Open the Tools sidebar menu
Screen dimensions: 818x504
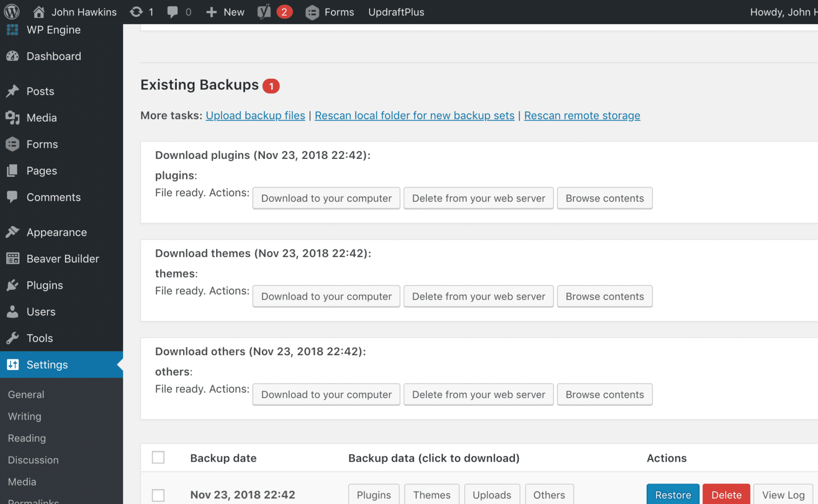click(39, 338)
